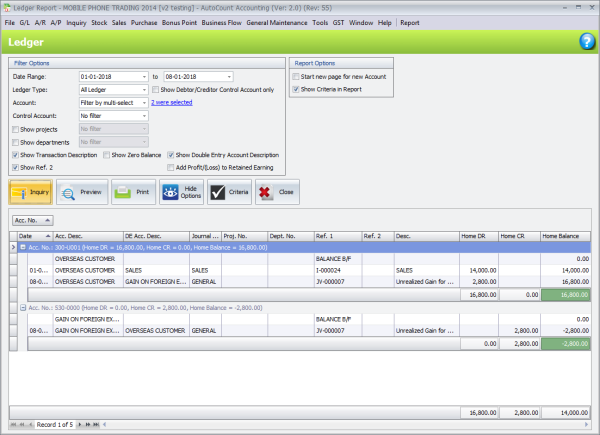Click green subtotal cell -2,800.00

pyautogui.click(x=565, y=344)
